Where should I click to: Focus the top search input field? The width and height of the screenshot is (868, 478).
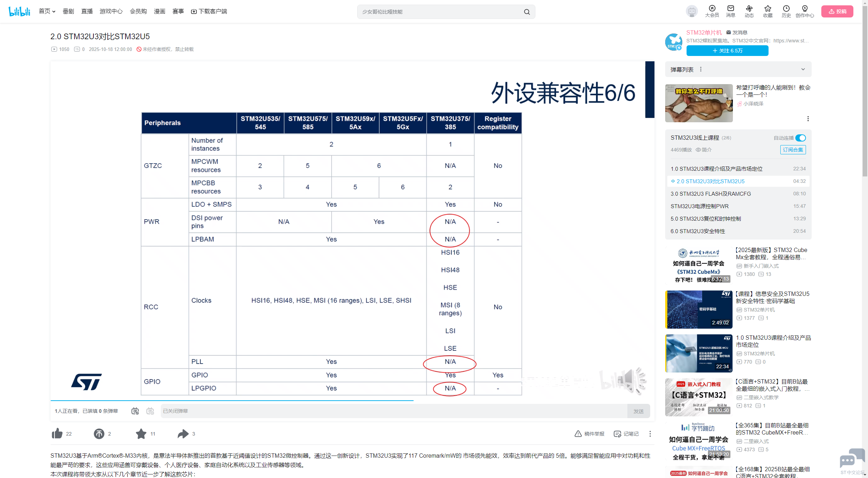(x=440, y=12)
